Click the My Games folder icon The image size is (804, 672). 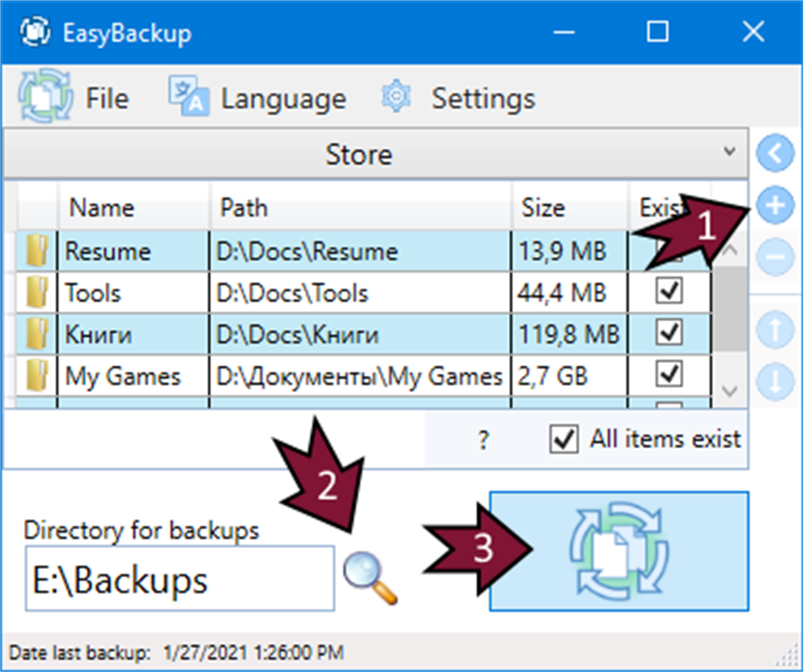pos(38,375)
